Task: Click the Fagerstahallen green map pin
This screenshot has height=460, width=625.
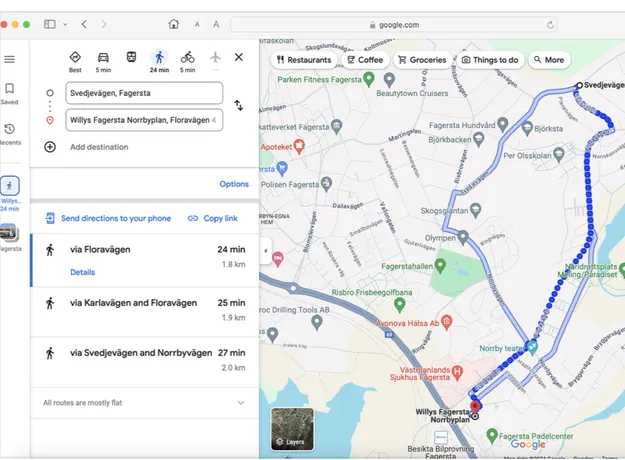Action: tap(440, 265)
